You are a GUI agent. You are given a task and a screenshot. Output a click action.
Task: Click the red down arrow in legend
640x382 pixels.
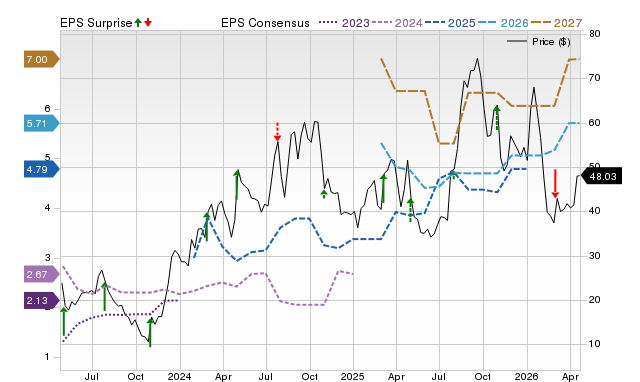coord(148,22)
